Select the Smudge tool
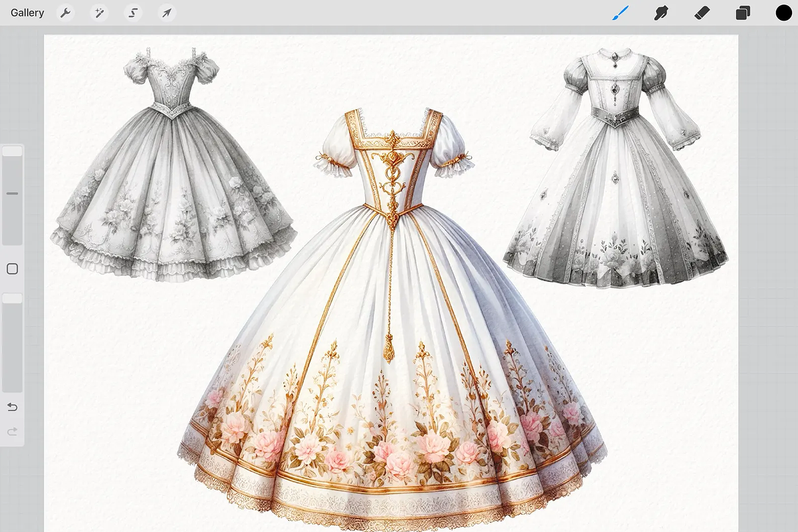This screenshot has height=532, width=798. click(661, 13)
